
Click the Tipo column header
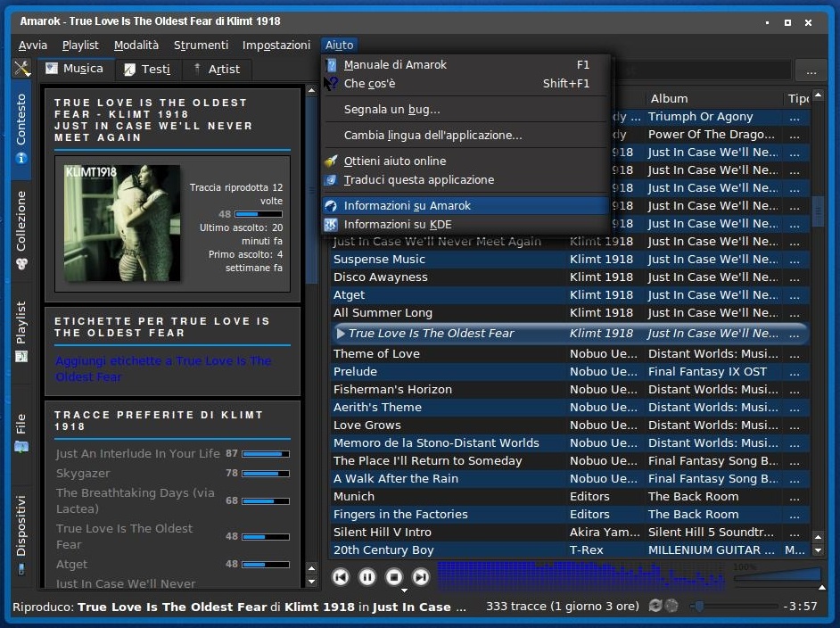(798, 99)
